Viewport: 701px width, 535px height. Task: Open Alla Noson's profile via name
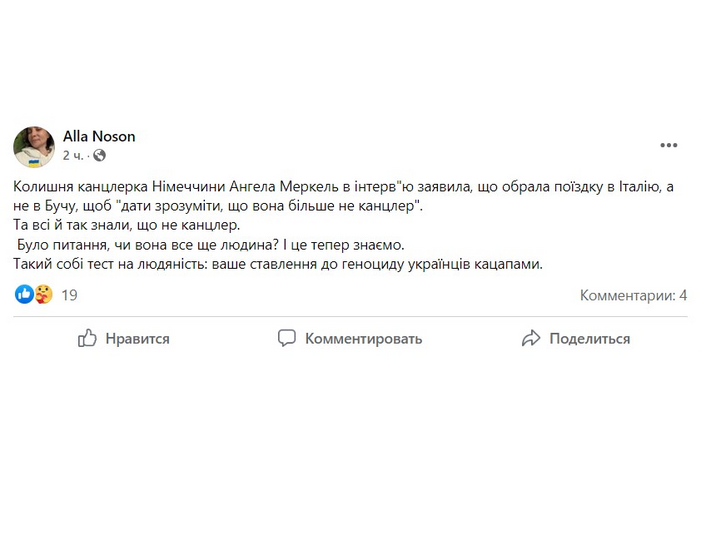tap(99, 136)
